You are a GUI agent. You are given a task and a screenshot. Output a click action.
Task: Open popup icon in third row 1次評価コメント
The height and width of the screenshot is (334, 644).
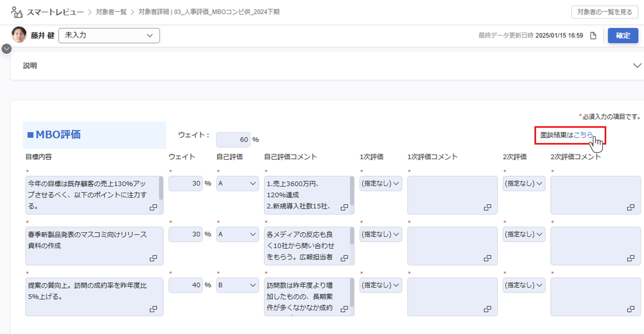pyautogui.click(x=487, y=309)
